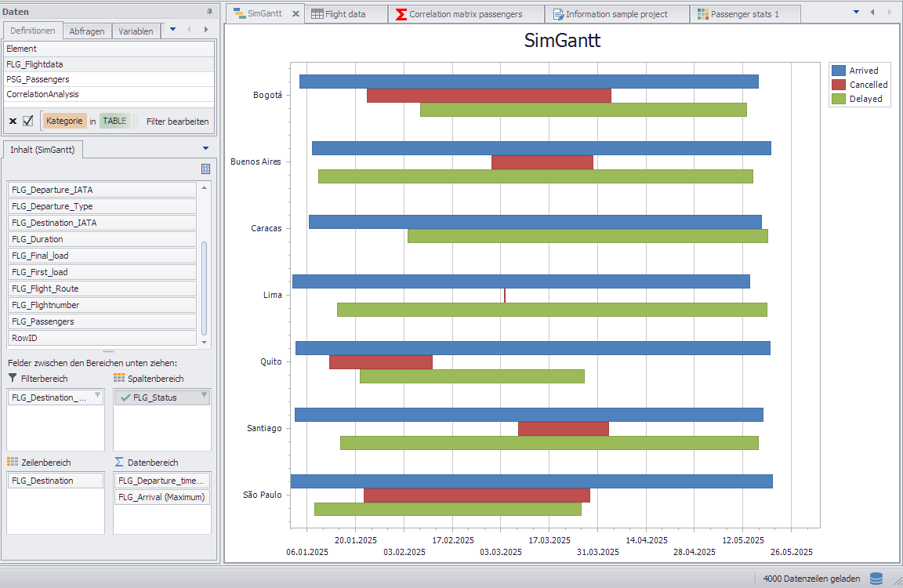
Task: Click filter funnel icon on FLG_Status field
Action: tap(204, 395)
